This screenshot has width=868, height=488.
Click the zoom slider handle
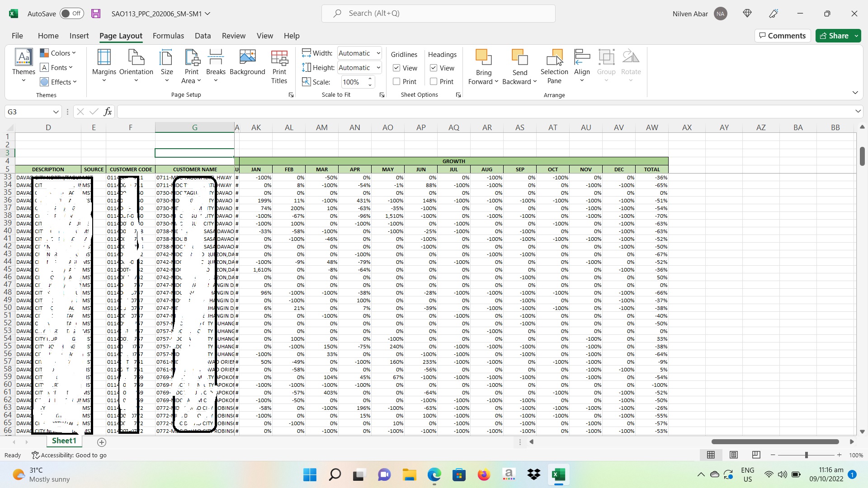pyautogui.click(x=806, y=455)
